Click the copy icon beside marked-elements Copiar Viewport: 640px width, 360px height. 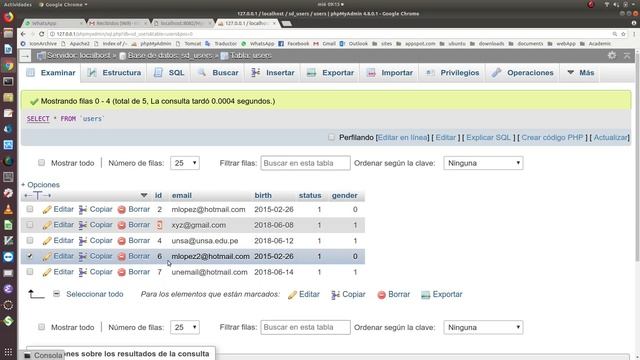[x=336, y=295]
